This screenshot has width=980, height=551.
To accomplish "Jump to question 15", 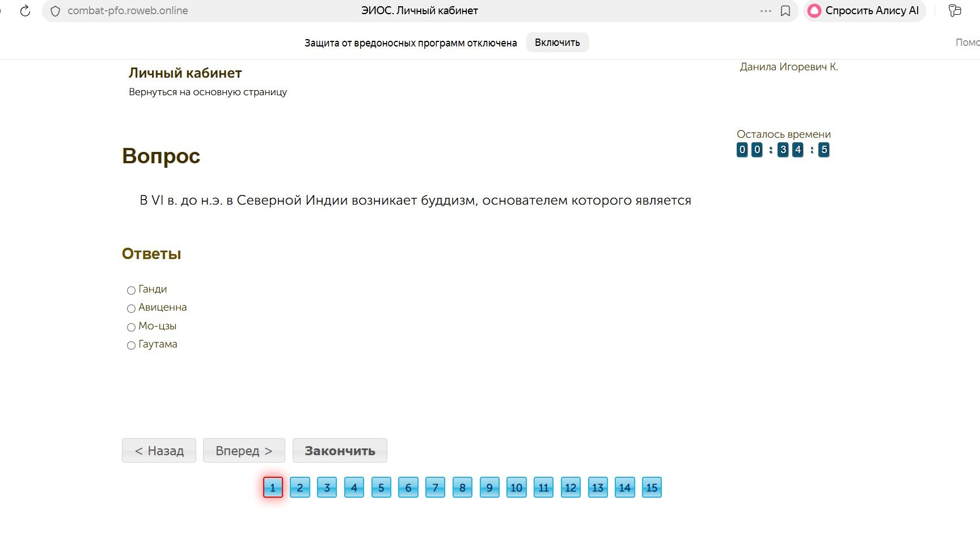I will [652, 488].
